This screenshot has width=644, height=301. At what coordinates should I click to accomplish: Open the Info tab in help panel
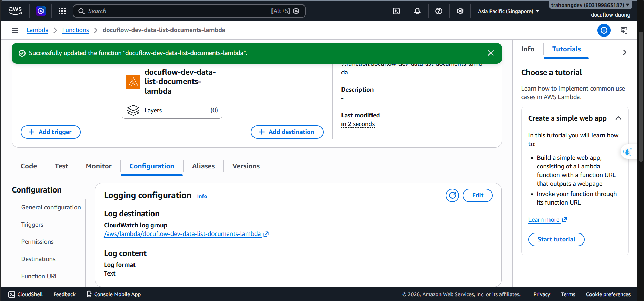pos(528,49)
